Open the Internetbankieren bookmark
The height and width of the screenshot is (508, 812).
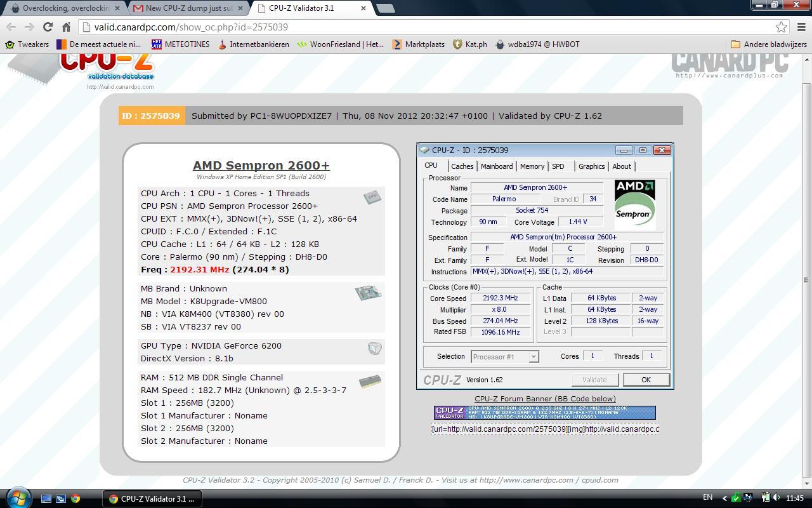(x=253, y=44)
